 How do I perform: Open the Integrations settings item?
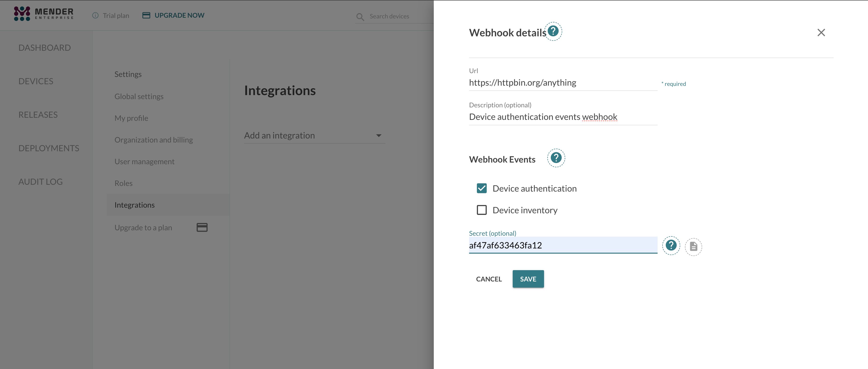[135, 205]
